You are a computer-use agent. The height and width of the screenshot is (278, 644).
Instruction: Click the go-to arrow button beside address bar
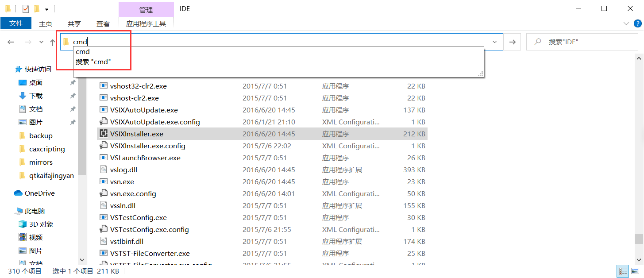click(x=512, y=42)
